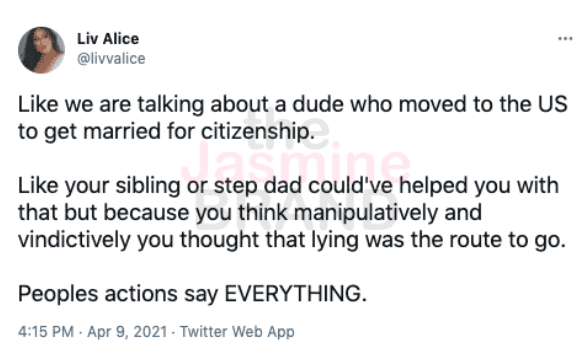Click 'to get married' text line
The image size is (588, 361).
tap(89, 132)
